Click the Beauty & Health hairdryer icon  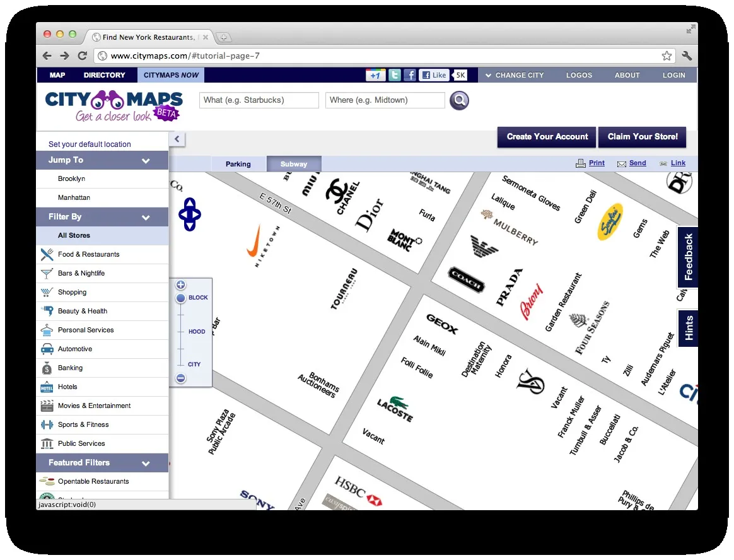pyautogui.click(x=47, y=311)
